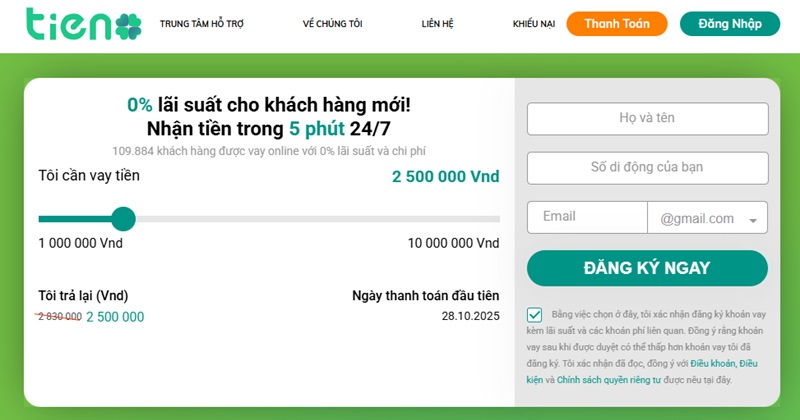
Task: Uncheck the loan agreement checkbox
Action: tap(535, 316)
